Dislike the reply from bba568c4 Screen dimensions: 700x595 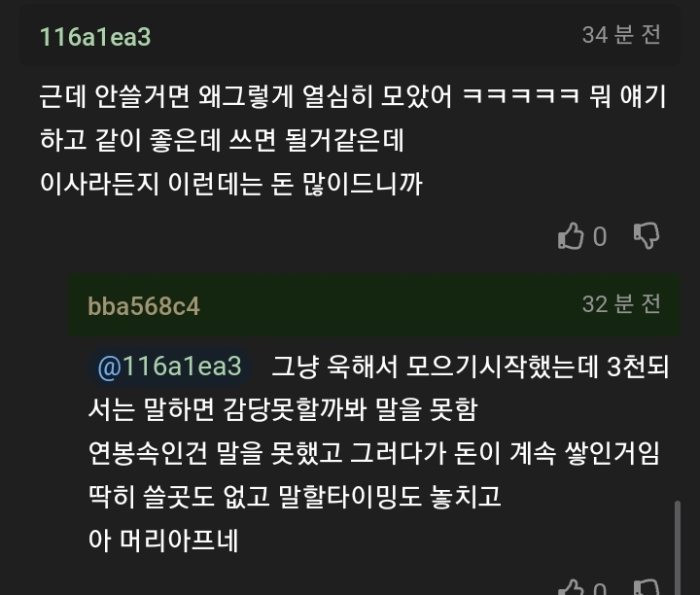point(647,589)
